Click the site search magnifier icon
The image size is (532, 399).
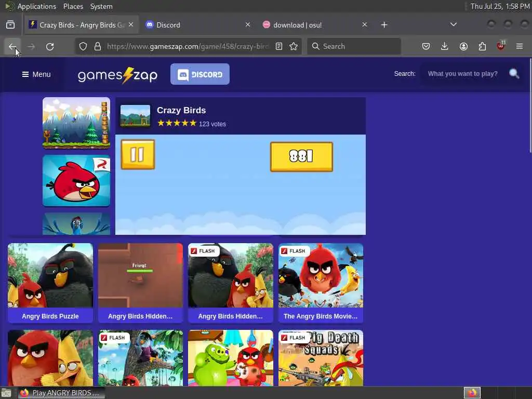(514, 73)
